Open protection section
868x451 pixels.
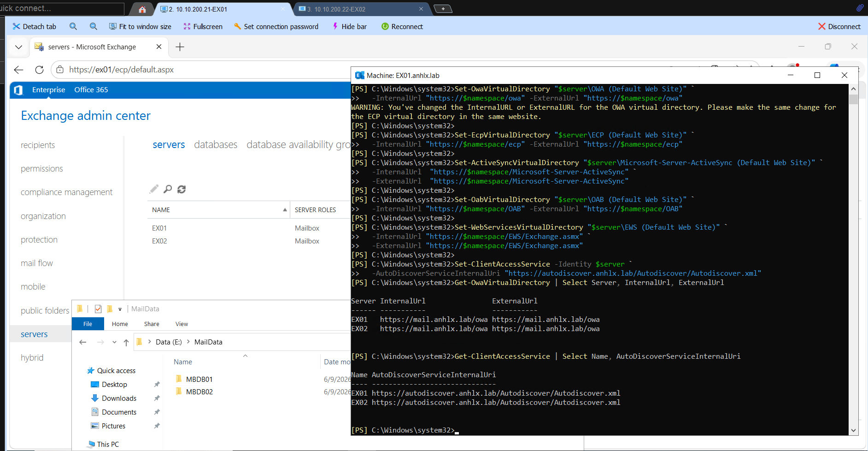coord(39,240)
